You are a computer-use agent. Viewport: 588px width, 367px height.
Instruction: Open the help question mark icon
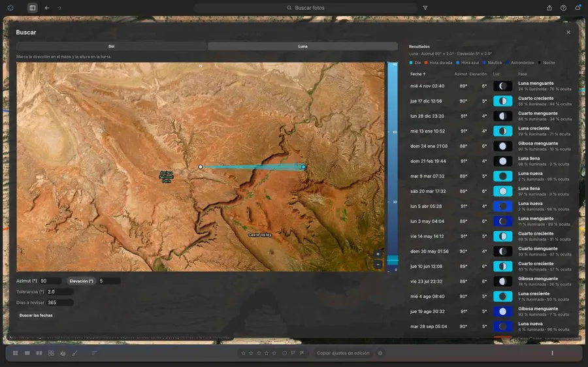click(x=563, y=7)
